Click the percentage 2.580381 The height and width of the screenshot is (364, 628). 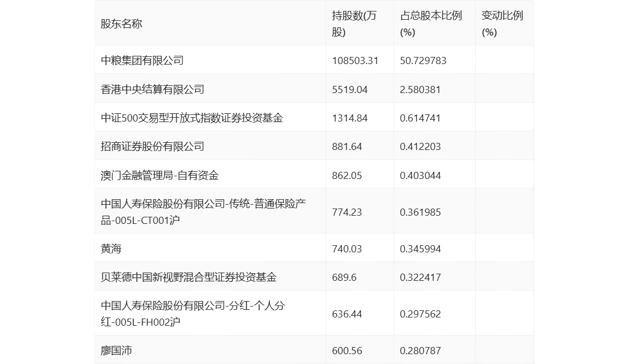(x=420, y=89)
